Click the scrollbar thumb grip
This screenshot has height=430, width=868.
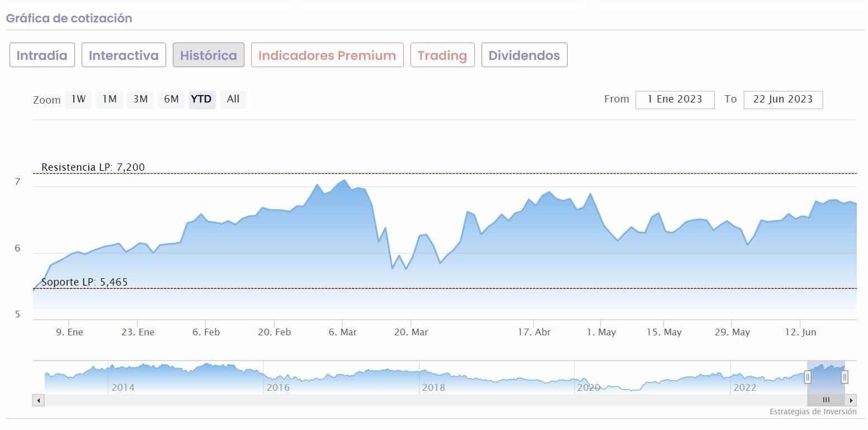(x=826, y=400)
